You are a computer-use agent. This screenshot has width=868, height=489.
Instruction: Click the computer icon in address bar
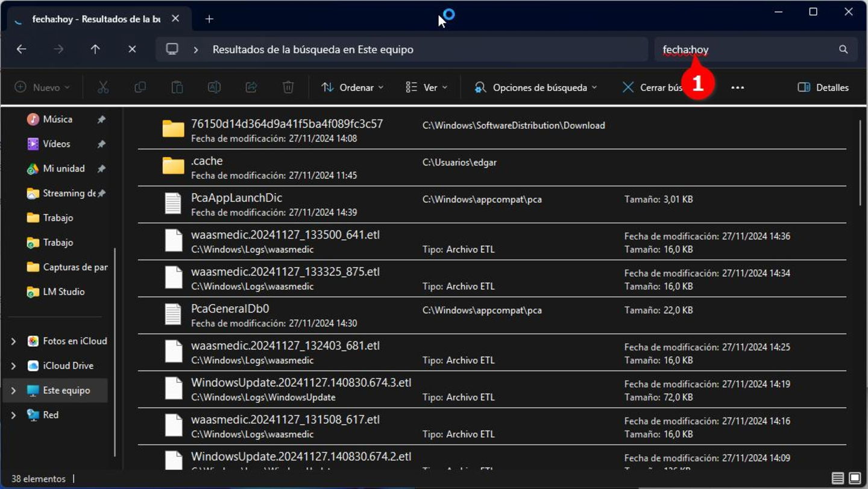pos(172,49)
